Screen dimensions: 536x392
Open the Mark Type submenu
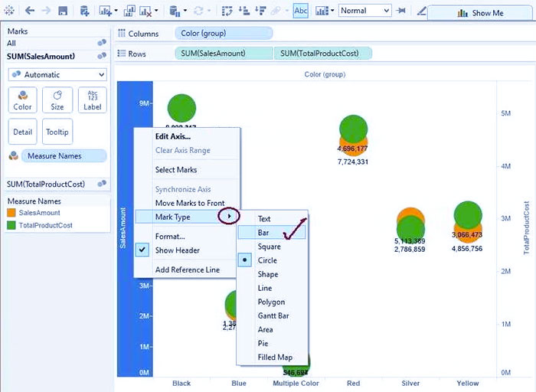(x=187, y=217)
